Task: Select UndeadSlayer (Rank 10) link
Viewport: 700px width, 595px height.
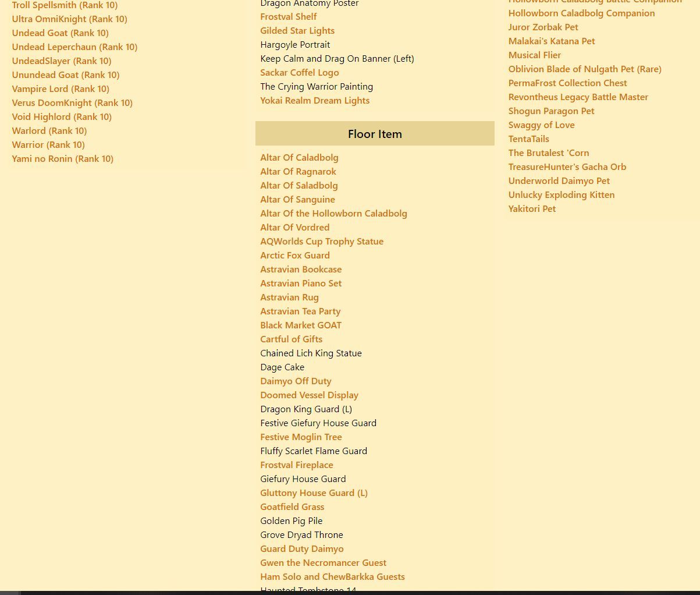Action: [x=62, y=61]
